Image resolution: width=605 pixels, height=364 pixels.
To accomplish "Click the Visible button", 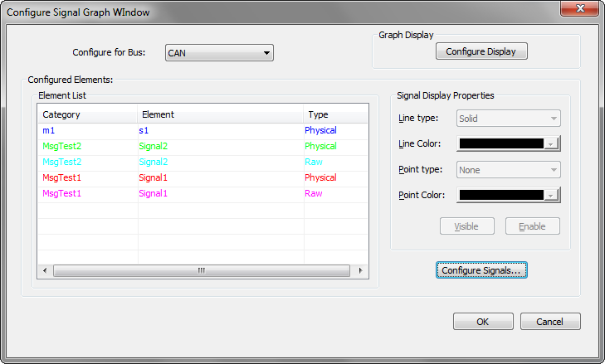I will coord(467,226).
